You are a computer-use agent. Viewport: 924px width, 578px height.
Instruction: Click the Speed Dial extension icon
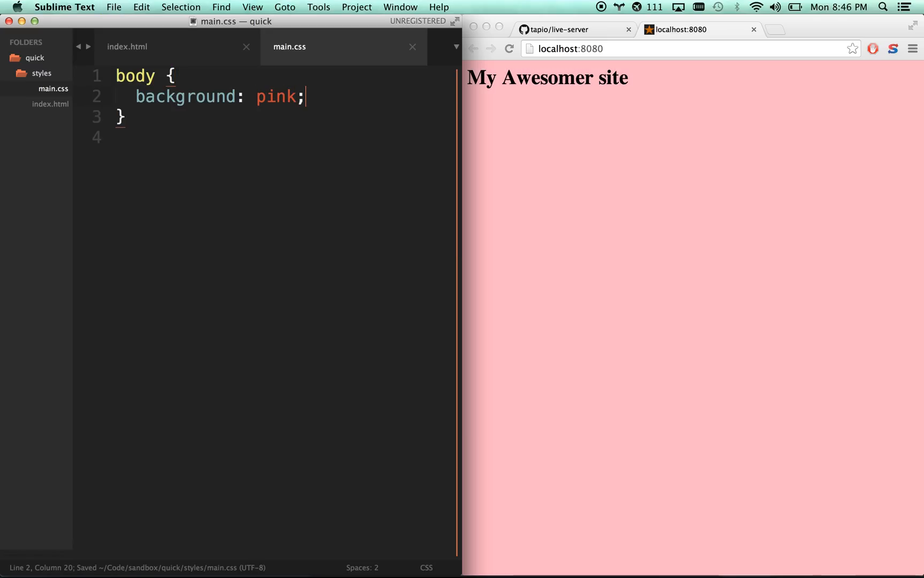click(x=892, y=49)
